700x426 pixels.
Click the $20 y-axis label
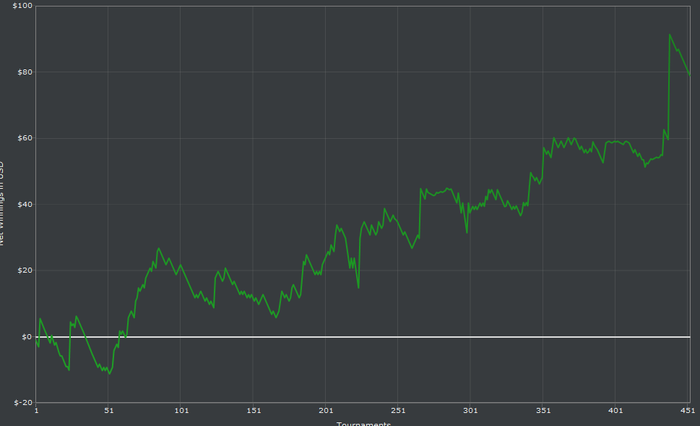[25, 271]
